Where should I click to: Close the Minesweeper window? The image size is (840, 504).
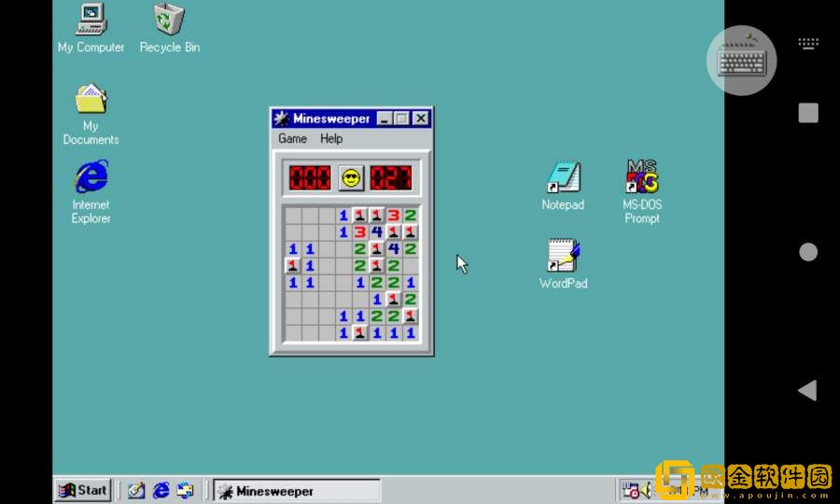tap(421, 119)
